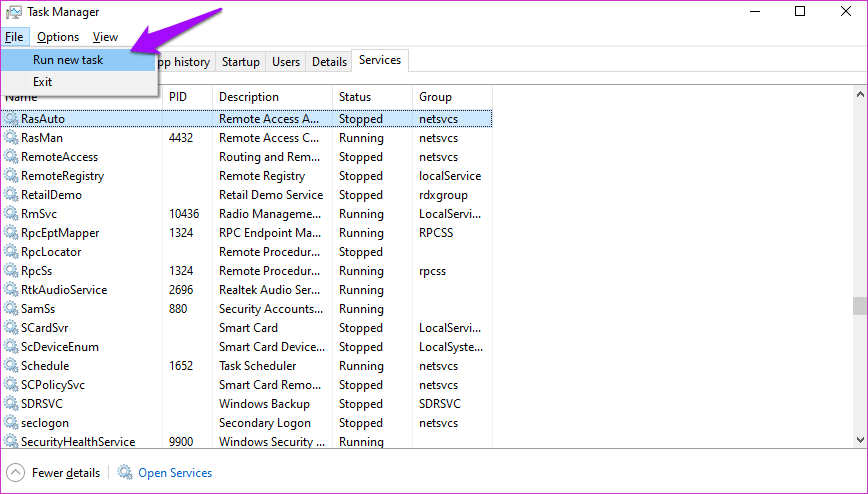This screenshot has height=494, width=868.
Task: Open the Options menu
Action: [x=58, y=37]
